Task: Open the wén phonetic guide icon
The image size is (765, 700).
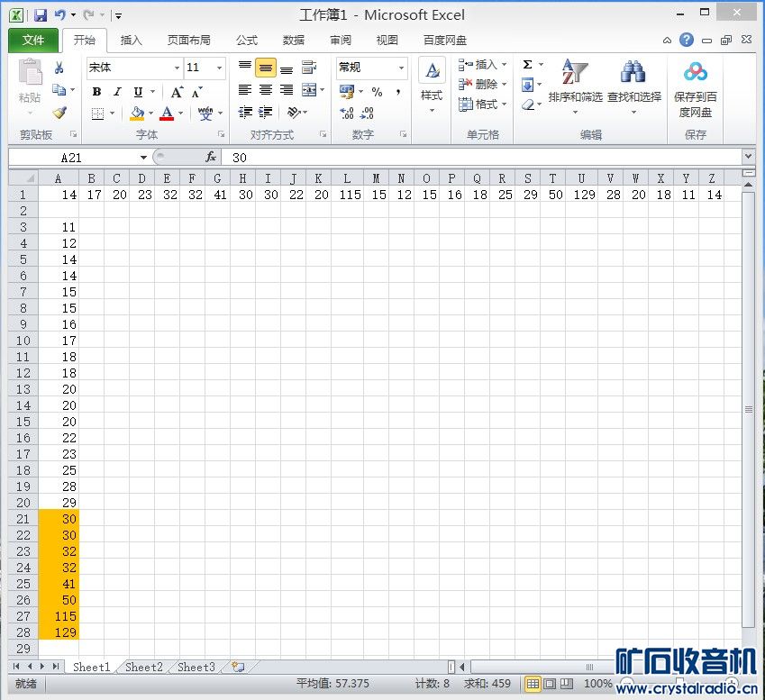Action: click(205, 114)
